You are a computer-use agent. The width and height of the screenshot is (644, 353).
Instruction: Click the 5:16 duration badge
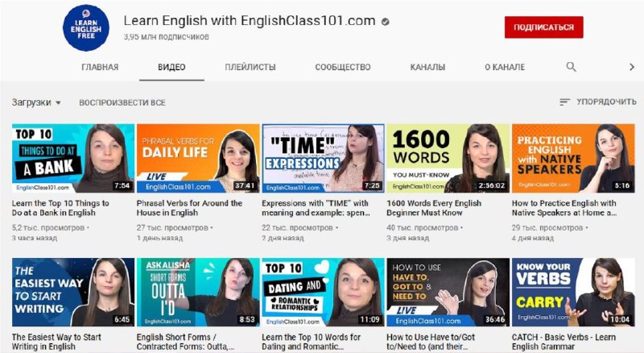(x=621, y=185)
